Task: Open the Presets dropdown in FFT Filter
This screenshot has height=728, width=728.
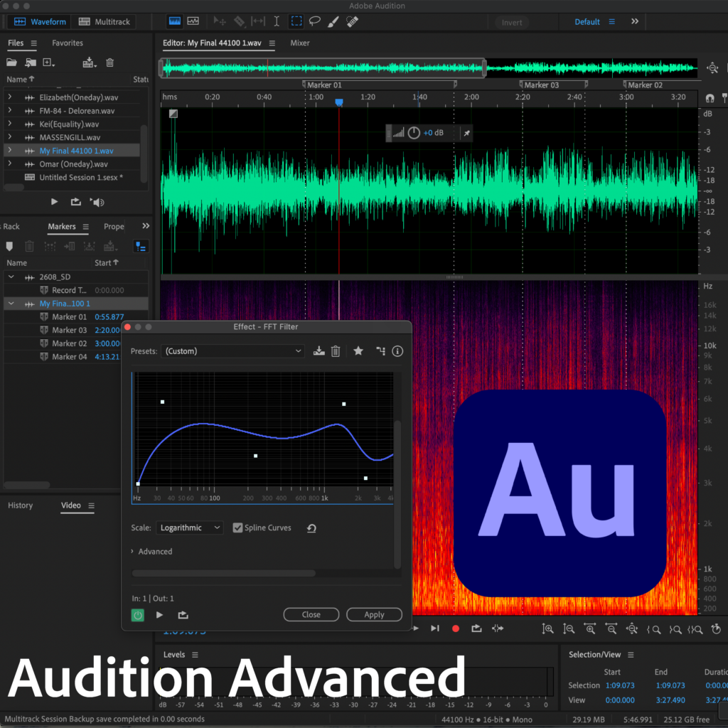Action: 232,351
